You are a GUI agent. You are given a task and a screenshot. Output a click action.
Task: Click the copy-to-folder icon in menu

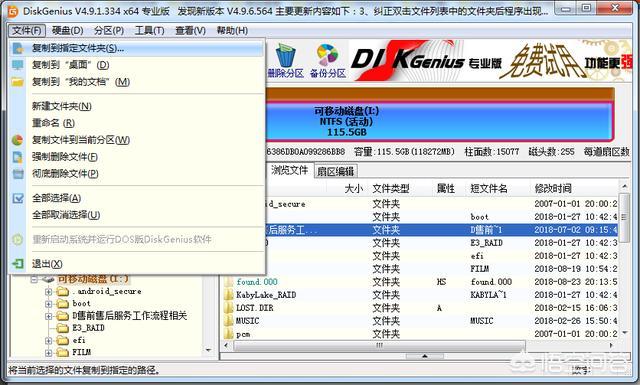point(18,48)
